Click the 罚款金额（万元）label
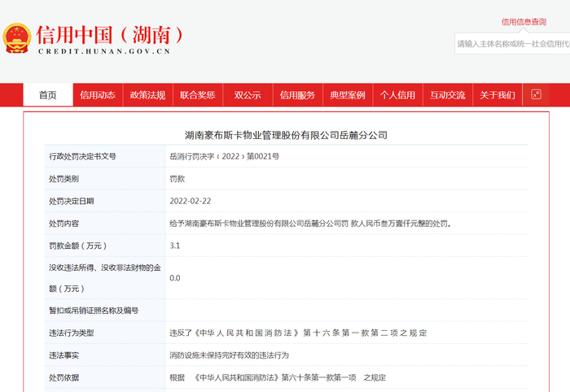The width and height of the screenshot is (570, 392). pyautogui.click(x=77, y=246)
